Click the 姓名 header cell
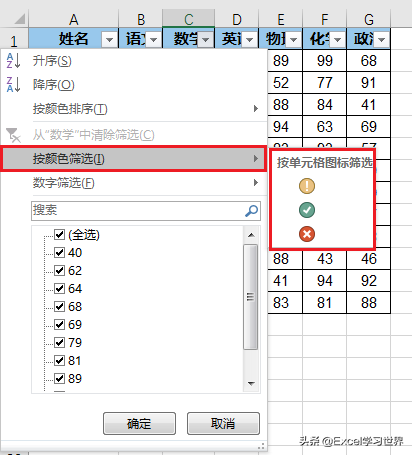 coord(74,39)
